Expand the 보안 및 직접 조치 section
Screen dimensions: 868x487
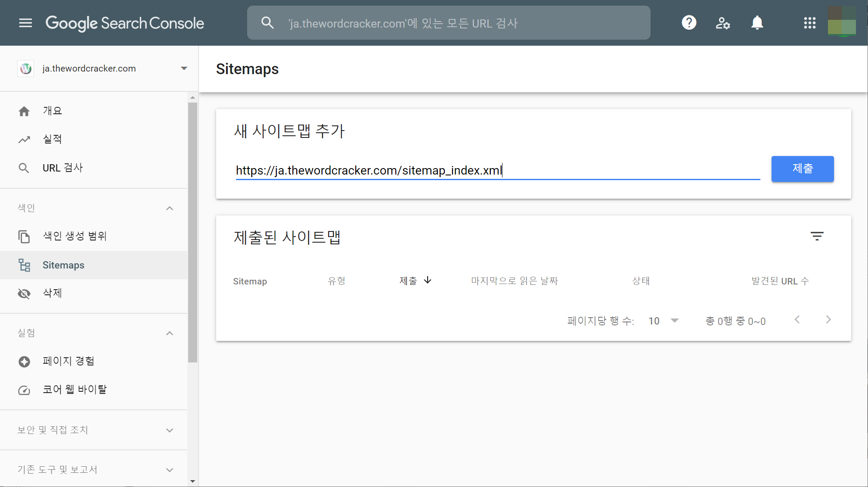[170, 430]
